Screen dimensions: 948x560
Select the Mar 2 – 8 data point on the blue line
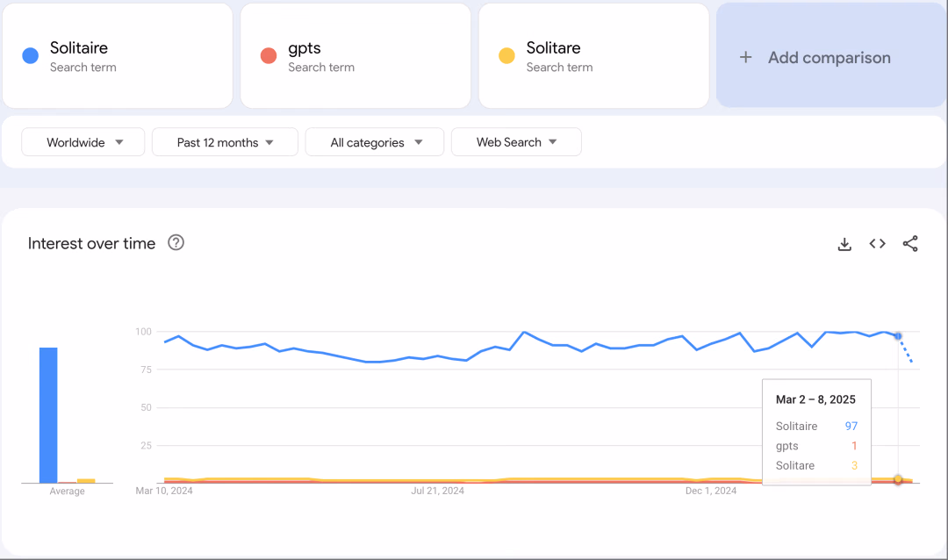point(898,335)
